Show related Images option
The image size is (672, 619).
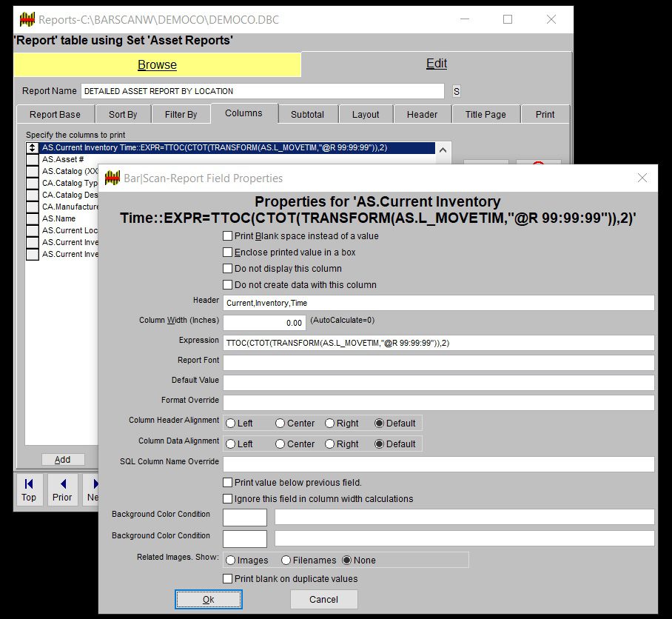tap(247, 561)
